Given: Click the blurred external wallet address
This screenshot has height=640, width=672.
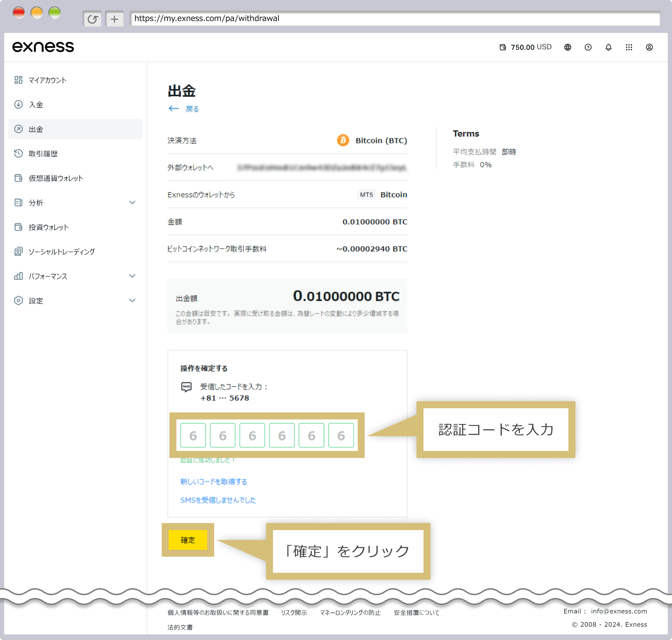Looking at the screenshot, I should (322, 168).
